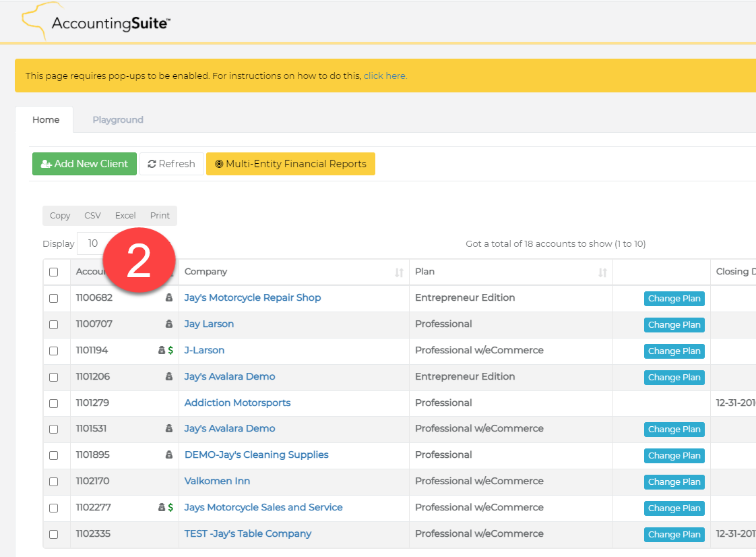Click the AccountingSuite logo

coord(96,22)
